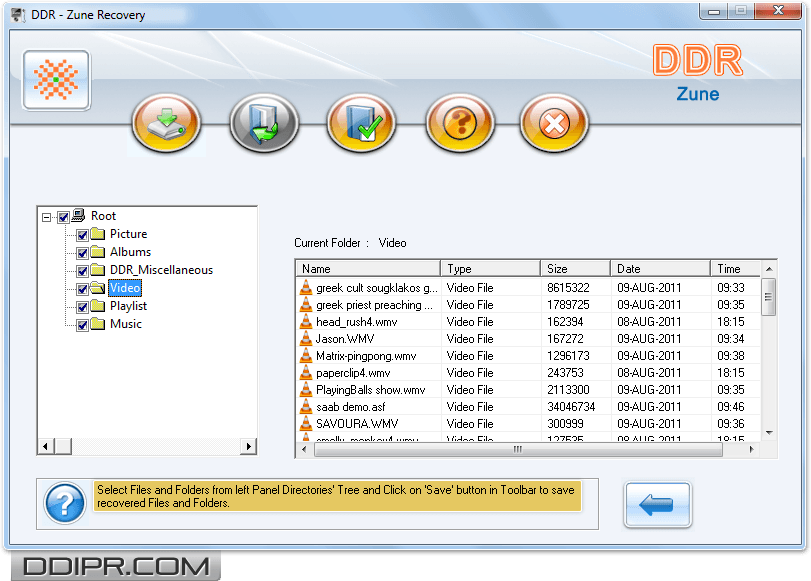This screenshot has width=811, height=581.
Task: Select the Playlist tree item
Action: tap(128, 306)
